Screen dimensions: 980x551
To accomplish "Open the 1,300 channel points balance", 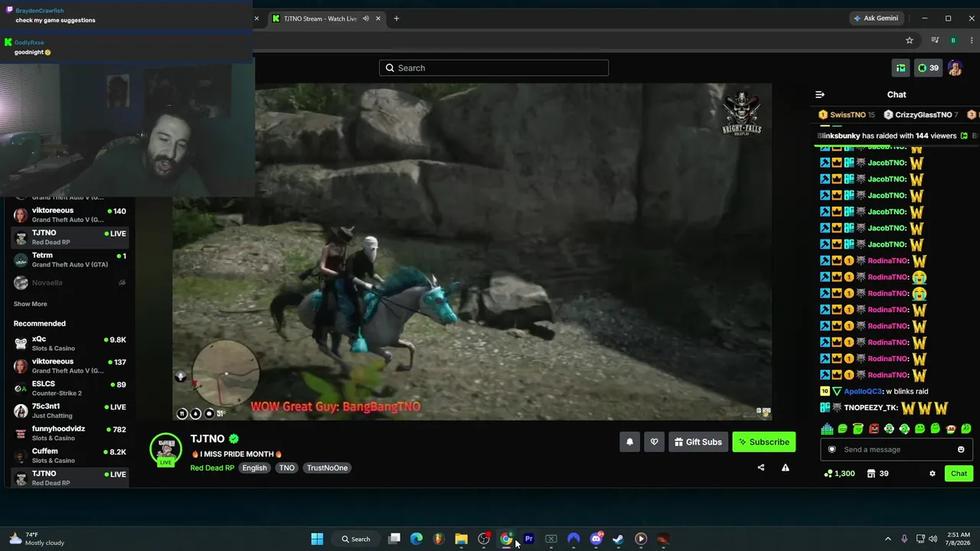I will pyautogui.click(x=840, y=474).
